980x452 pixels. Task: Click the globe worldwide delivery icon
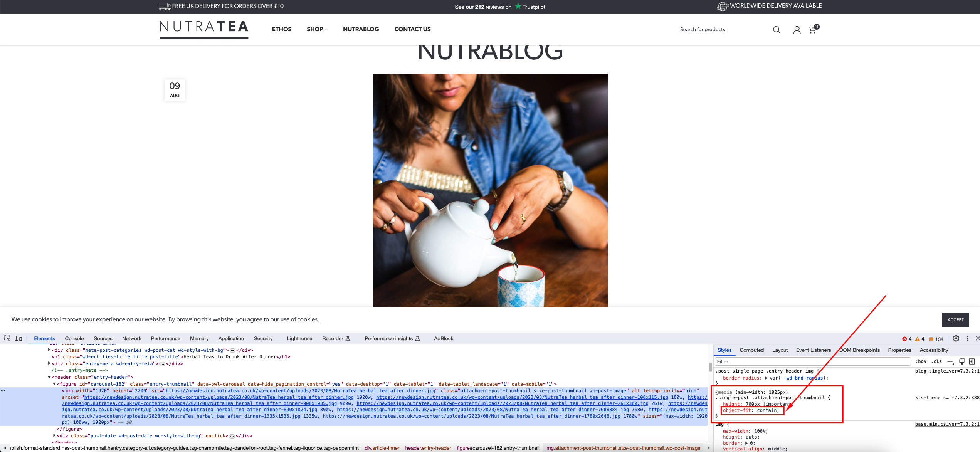coord(723,6)
